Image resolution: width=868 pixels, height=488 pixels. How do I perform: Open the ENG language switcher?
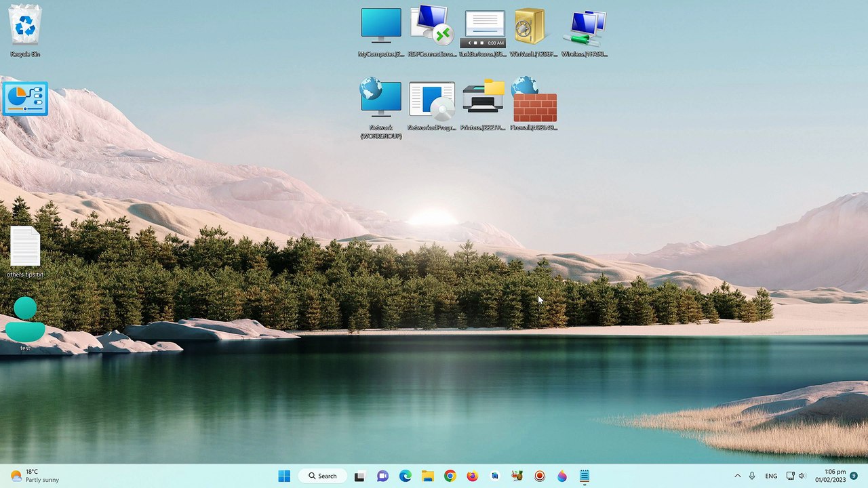click(771, 476)
